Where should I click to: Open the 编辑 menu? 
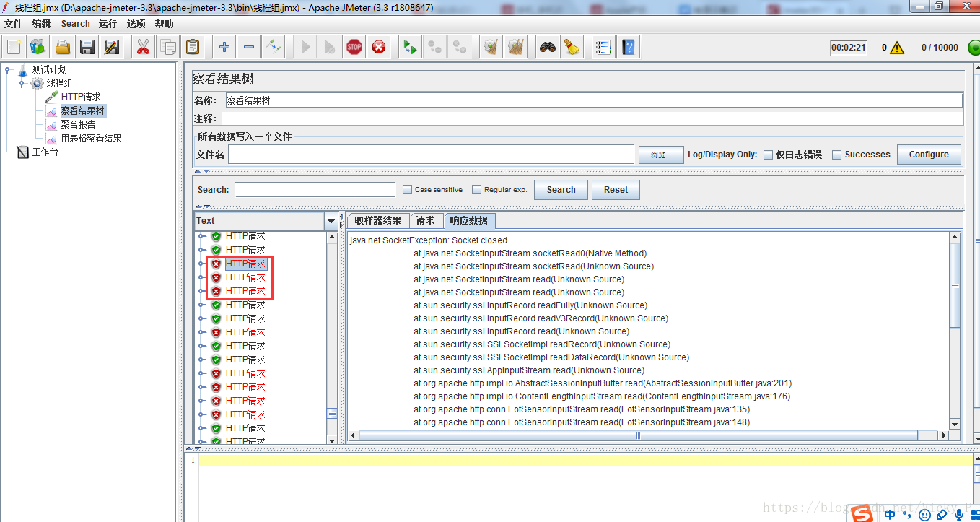(41, 24)
